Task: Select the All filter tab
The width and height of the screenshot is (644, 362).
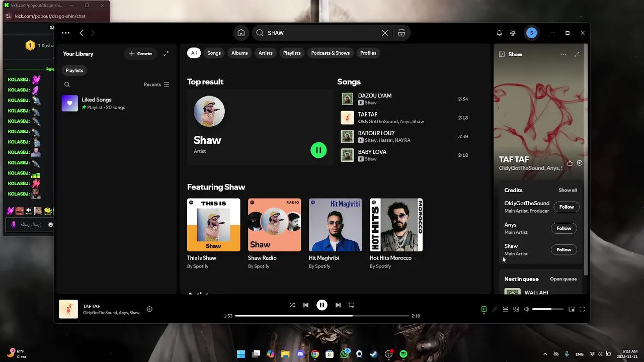Action: click(194, 53)
